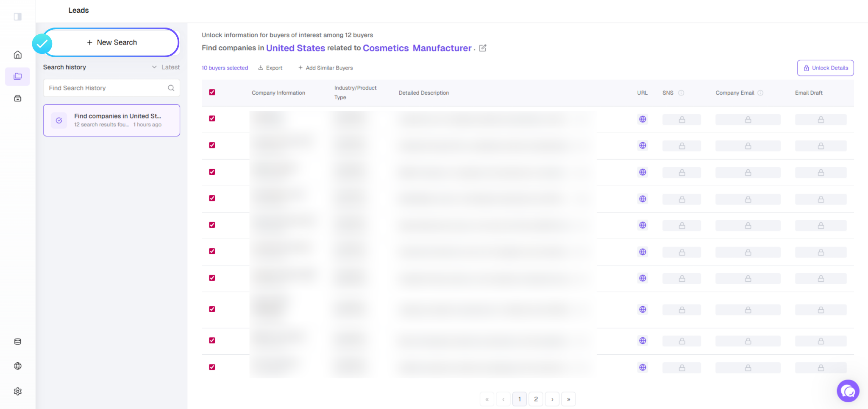Open the inbox archive sidebar icon
This screenshot has width=868, height=409.
pos(18,98)
